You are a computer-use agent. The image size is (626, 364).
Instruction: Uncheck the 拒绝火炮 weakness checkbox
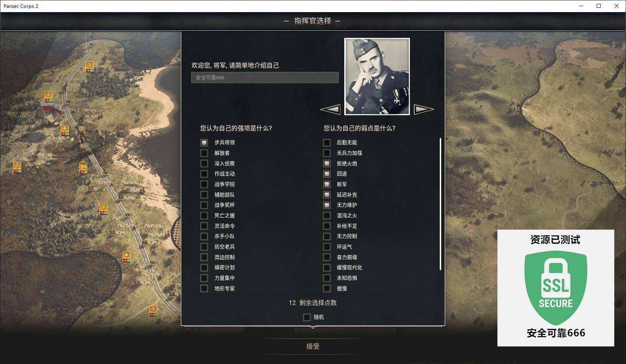pos(327,163)
